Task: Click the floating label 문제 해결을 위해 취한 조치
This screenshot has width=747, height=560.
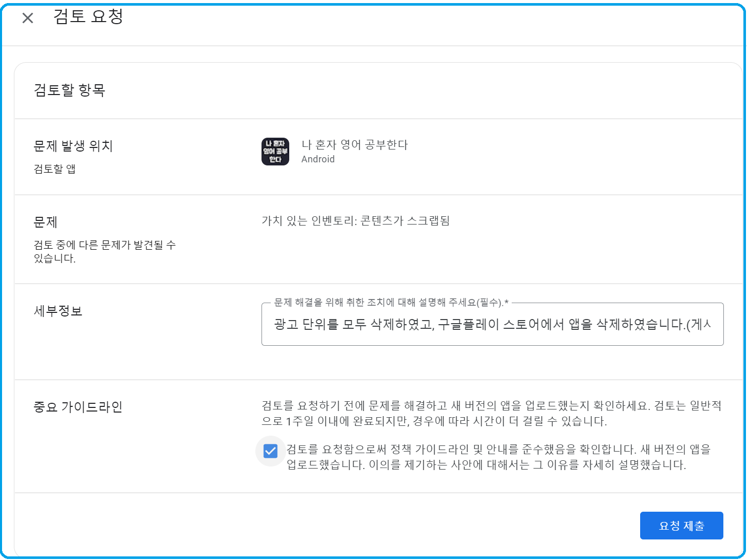Action: (390, 303)
